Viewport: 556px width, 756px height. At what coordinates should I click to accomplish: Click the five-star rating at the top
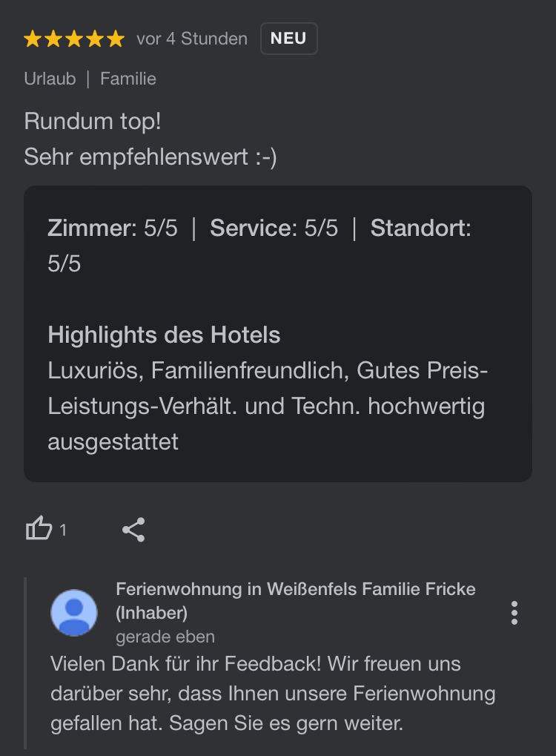click(74, 39)
